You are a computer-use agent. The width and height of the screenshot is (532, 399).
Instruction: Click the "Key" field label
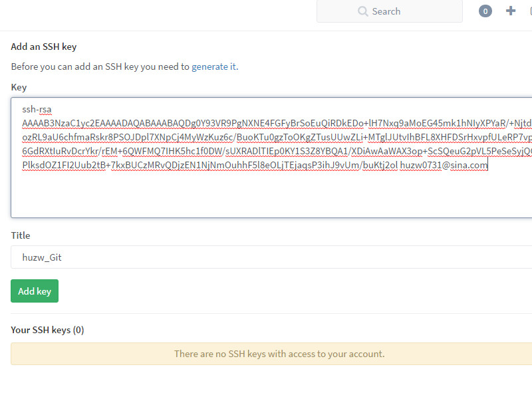coord(19,87)
